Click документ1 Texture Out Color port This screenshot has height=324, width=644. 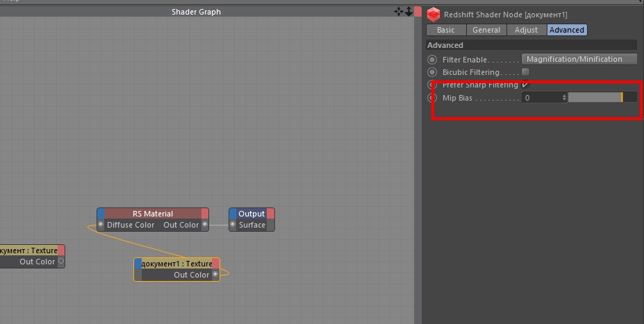pyautogui.click(x=215, y=274)
